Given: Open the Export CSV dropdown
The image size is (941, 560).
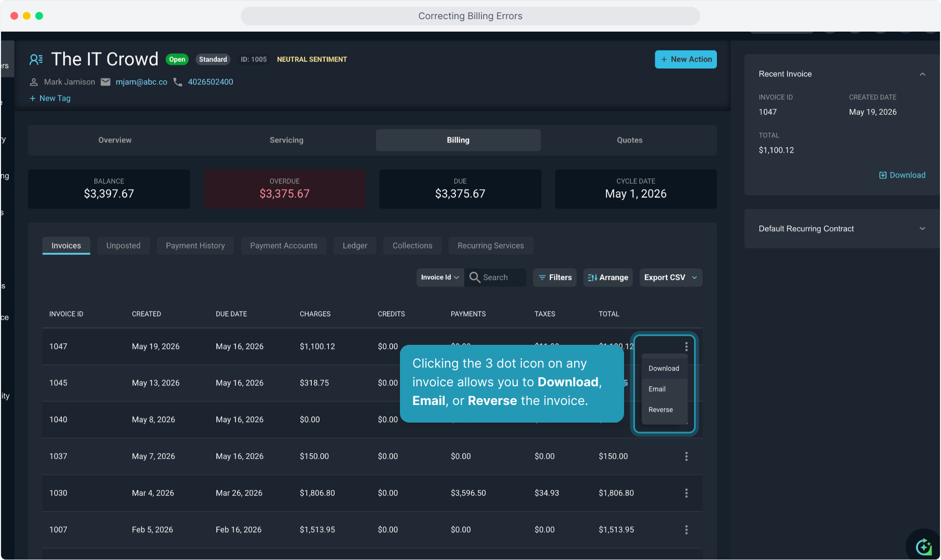Looking at the screenshot, I should coord(671,277).
